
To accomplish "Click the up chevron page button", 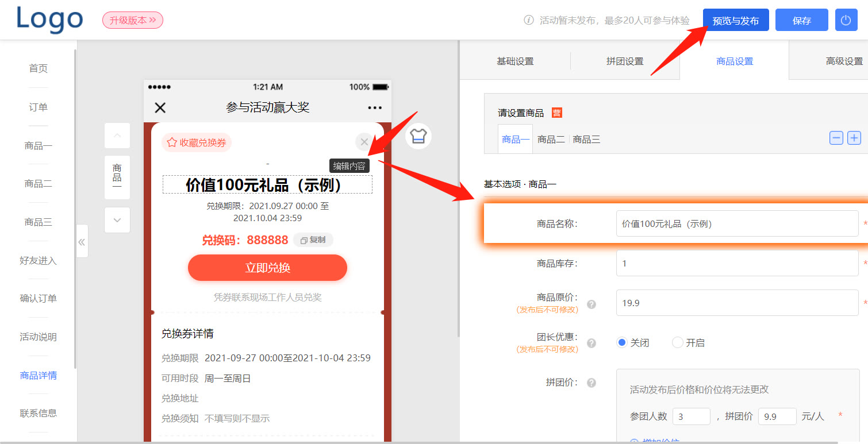I will [117, 136].
